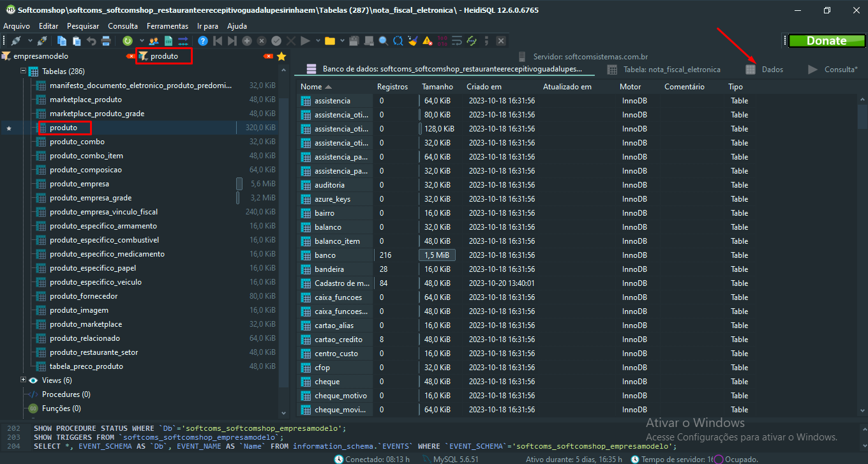This screenshot has height=464, width=868.
Task: Click the blue help question mark icon
Action: click(x=203, y=41)
